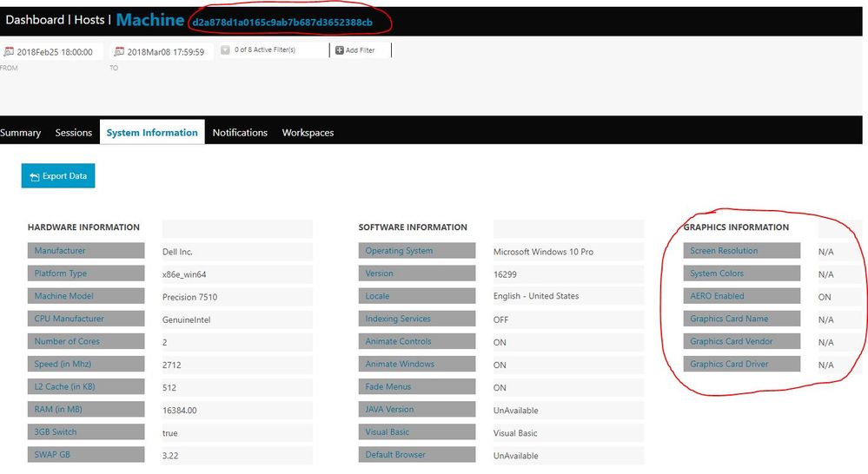Open the 0 of 8 Active Filter(s) list

(265, 50)
